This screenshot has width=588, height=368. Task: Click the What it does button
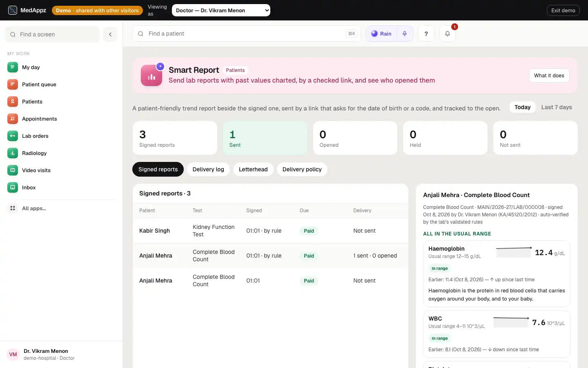click(x=549, y=75)
